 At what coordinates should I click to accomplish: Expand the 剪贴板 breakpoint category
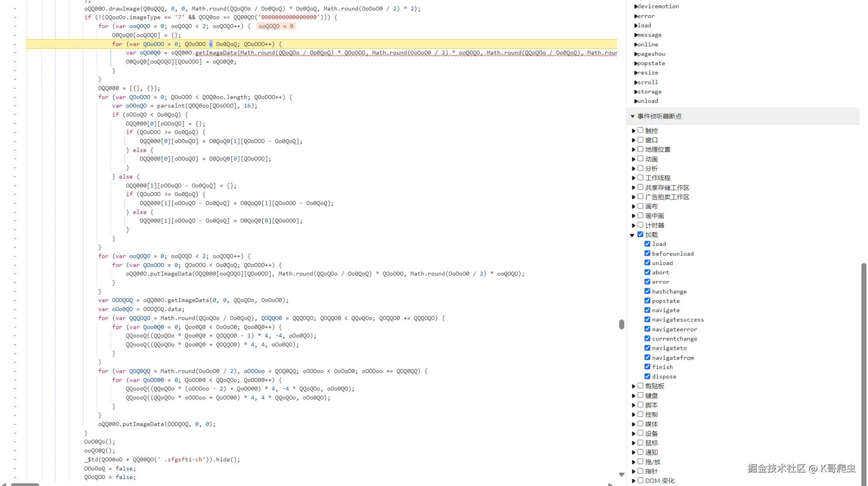coord(634,386)
